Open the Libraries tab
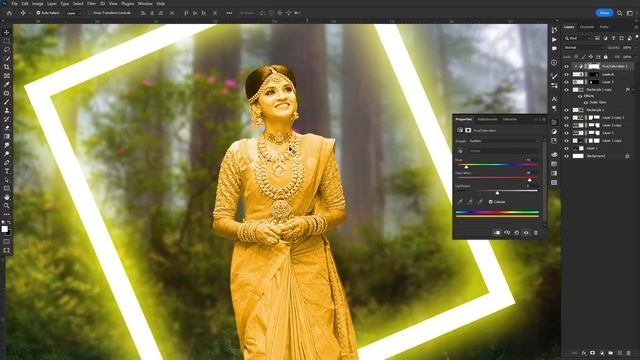The width and height of the screenshot is (640, 360). click(510, 119)
